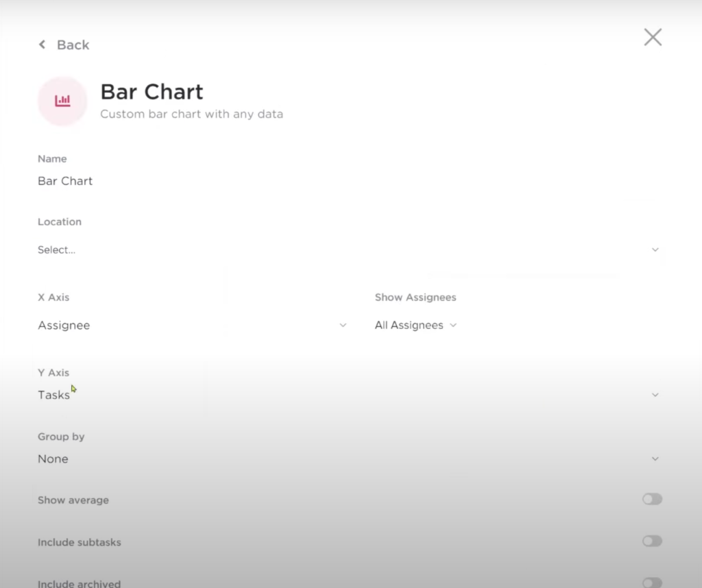Edit the Name field containing Bar Chart
The width and height of the screenshot is (702, 588).
pyautogui.click(x=349, y=181)
